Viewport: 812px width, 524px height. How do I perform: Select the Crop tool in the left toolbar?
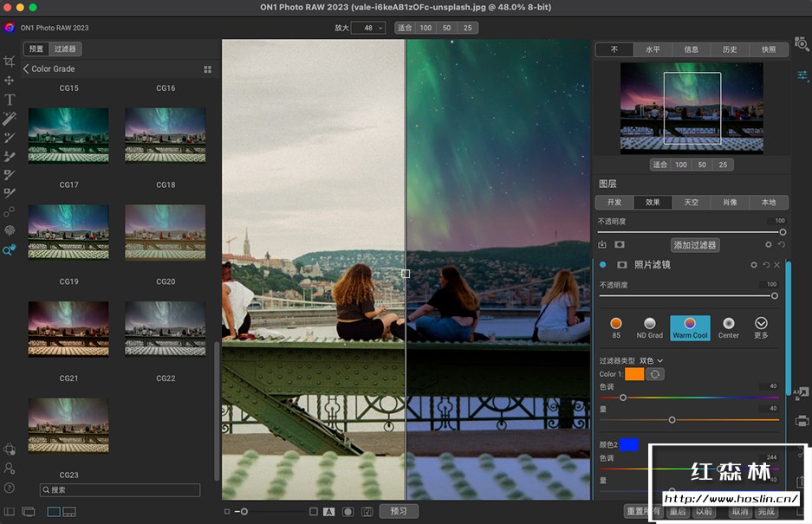11,61
